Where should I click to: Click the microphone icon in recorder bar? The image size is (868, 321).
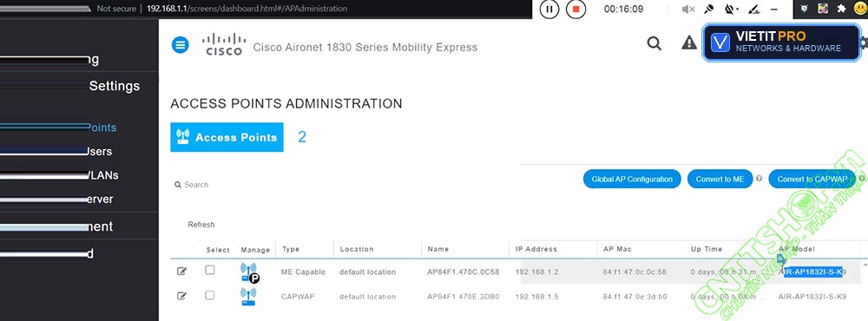point(708,9)
